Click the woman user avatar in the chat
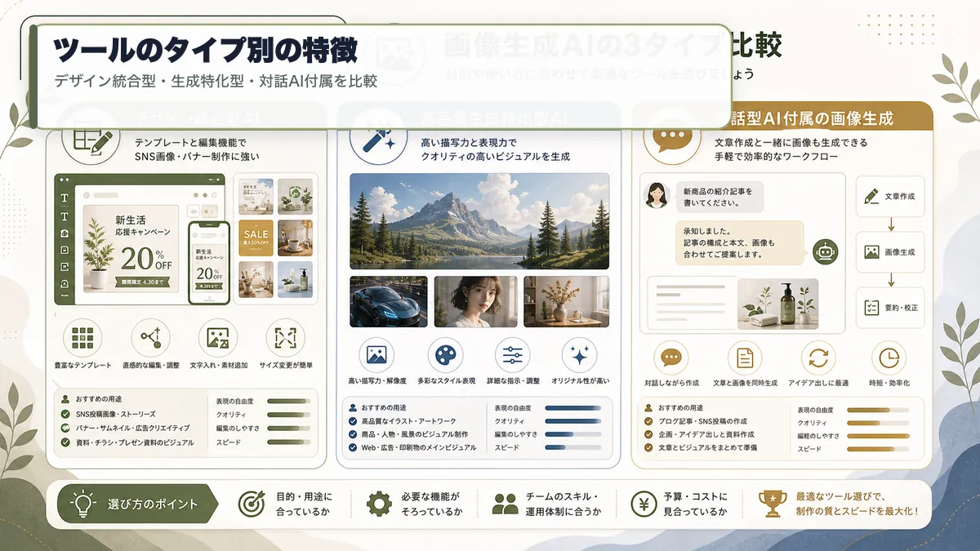980x551 pixels. [656, 195]
